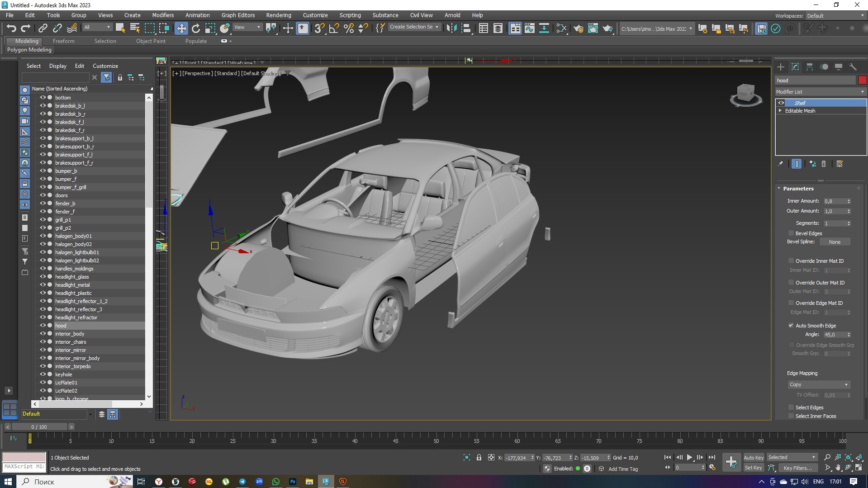868x488 pixels.
Task: Open the Modifier List dropdown
Action: (820, 92)
